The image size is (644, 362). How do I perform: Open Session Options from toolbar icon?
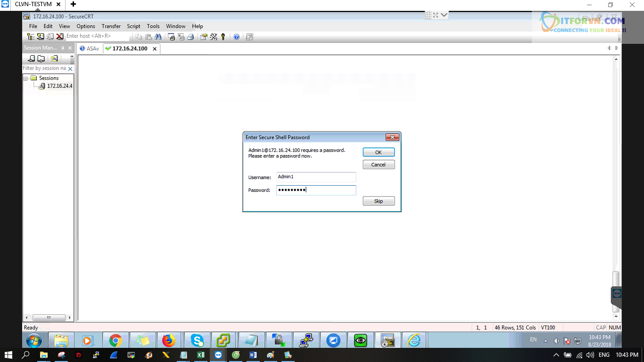click(204, 36)
